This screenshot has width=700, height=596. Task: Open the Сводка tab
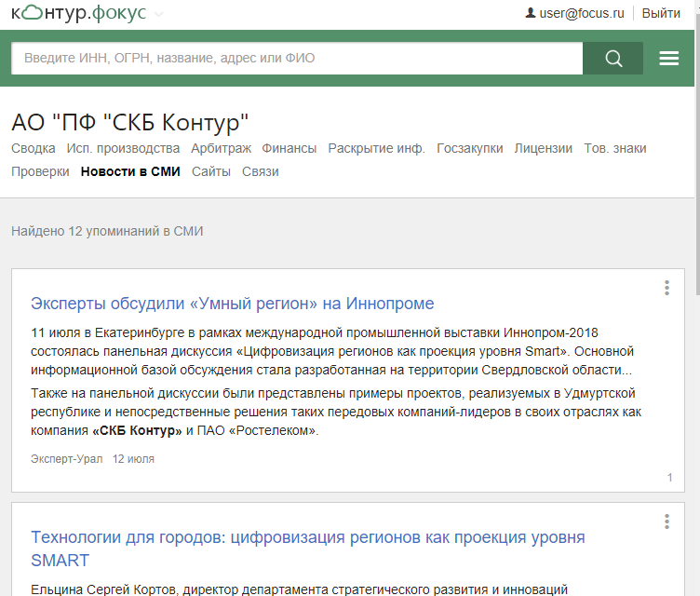33,148
